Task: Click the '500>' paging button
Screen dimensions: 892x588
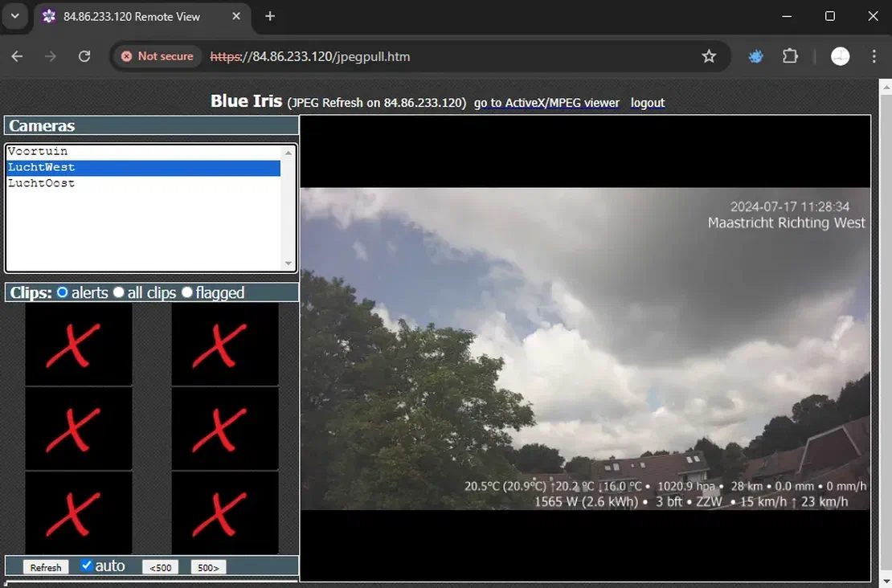Action: coord(207,566)
